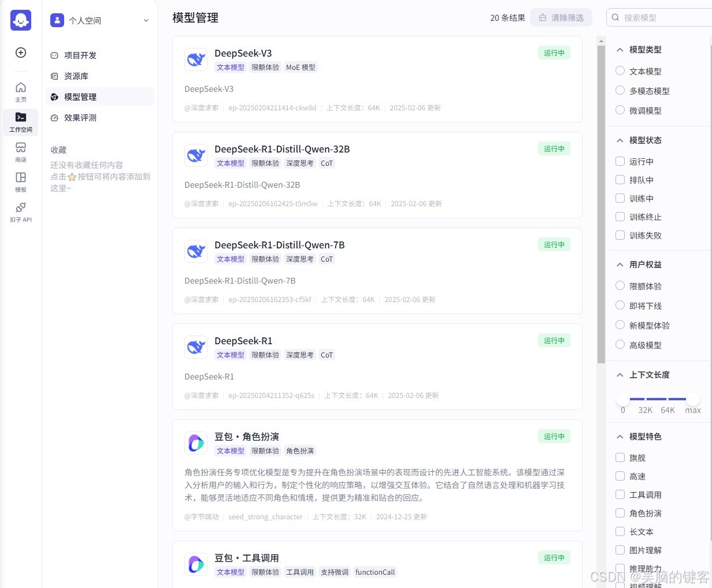Click the functionCall tag on 豆包·工具调用
Image resolution: width=712 pixels, height=588 pixels.
[375, 572]
